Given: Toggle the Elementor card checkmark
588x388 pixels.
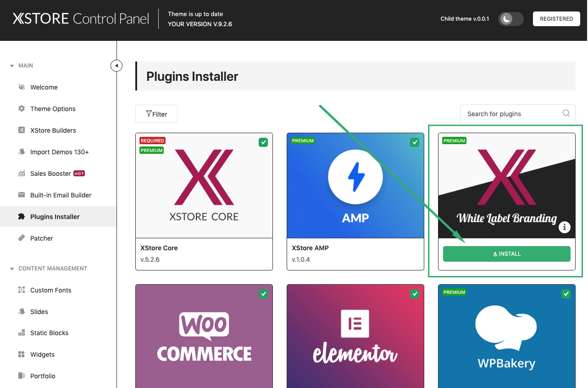Looking at the screenshot, I should (x=415, y=294).
